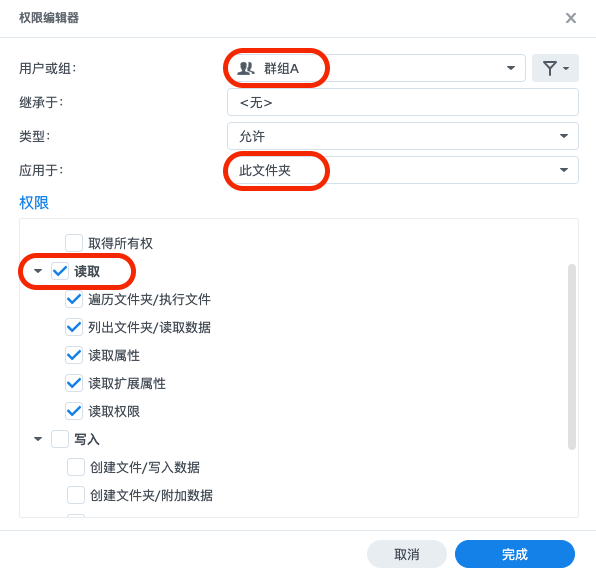Uncheck 遍历文件夹/执行文件 permission

click(74, 299)
